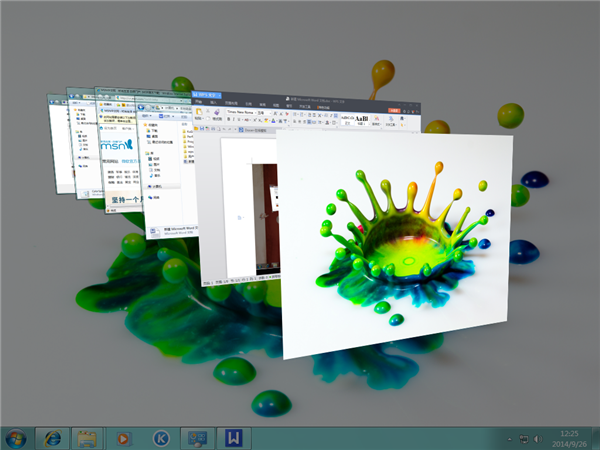
Task: Open Windows Explorer folder icon on taskbar
Action: click(88, 438)
